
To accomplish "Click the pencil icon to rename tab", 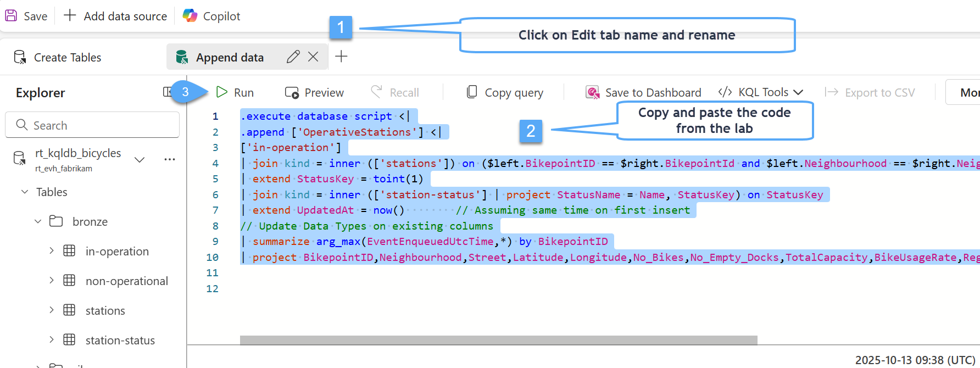I will [293, 57].
